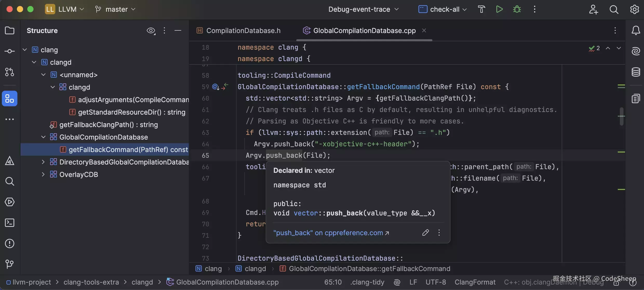644x290 pixels.
Task: Open the Notifications bell
Action: (x=636, y=31)
